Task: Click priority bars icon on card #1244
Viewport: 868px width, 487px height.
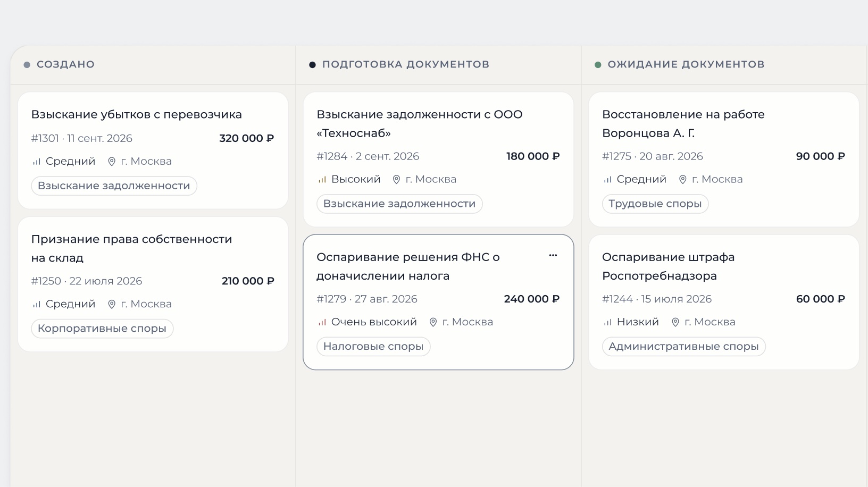Action: (x=608, y=322)
